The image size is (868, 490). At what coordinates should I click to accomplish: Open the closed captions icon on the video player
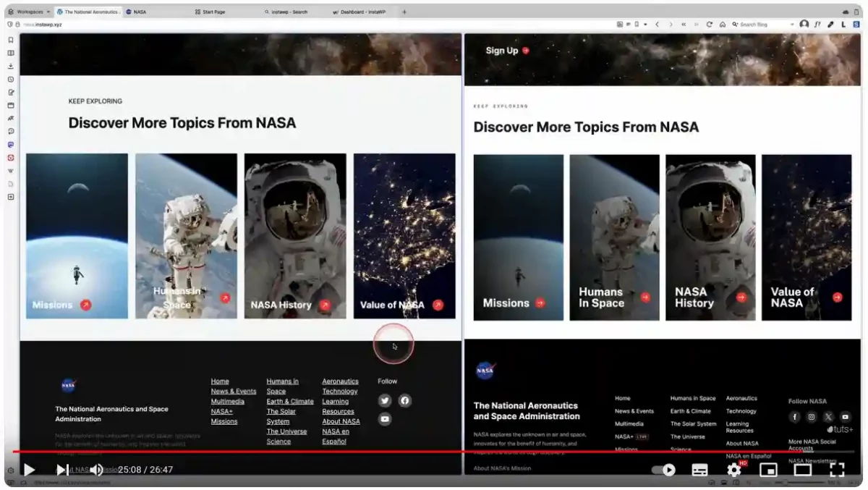click(x=699, y=470)
